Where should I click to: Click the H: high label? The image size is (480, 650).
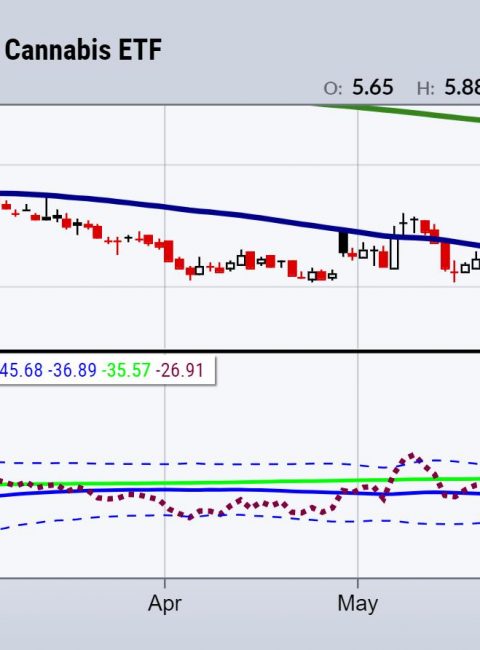425,88
